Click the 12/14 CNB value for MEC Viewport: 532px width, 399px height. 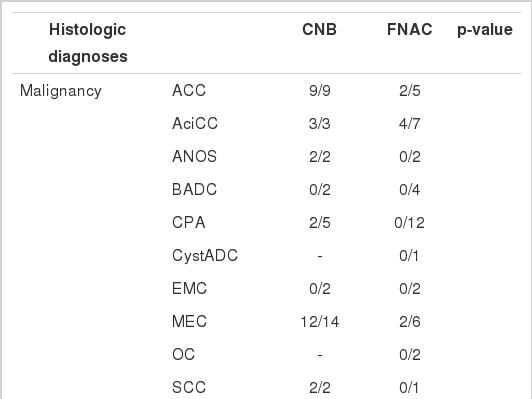pyautogui.click(x=320, y=322)
